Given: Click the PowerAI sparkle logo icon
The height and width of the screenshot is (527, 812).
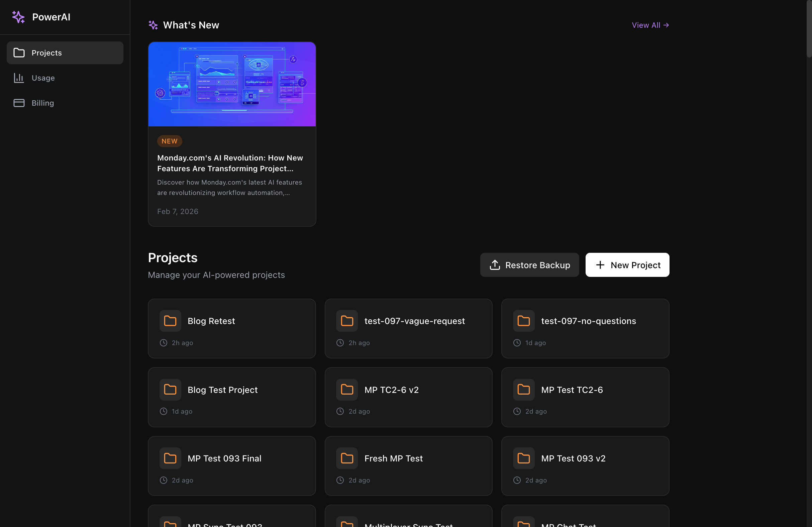Looking at the screenshot, I should point(18,17).
